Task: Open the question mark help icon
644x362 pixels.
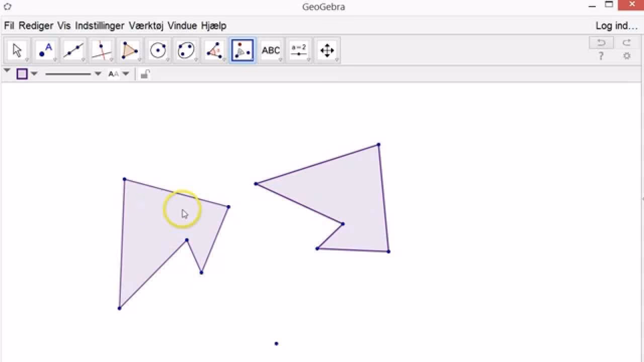Action: 601,56
